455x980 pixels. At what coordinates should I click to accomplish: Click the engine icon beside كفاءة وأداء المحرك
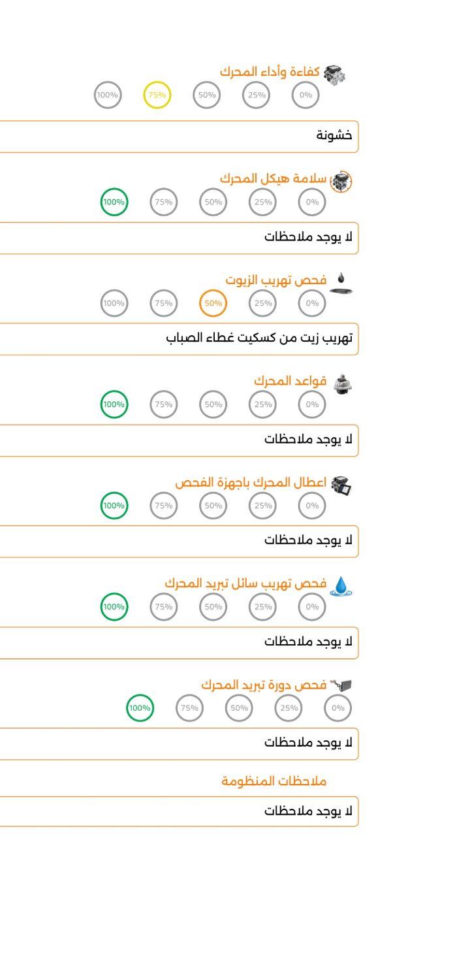click(x=335, y=73)
